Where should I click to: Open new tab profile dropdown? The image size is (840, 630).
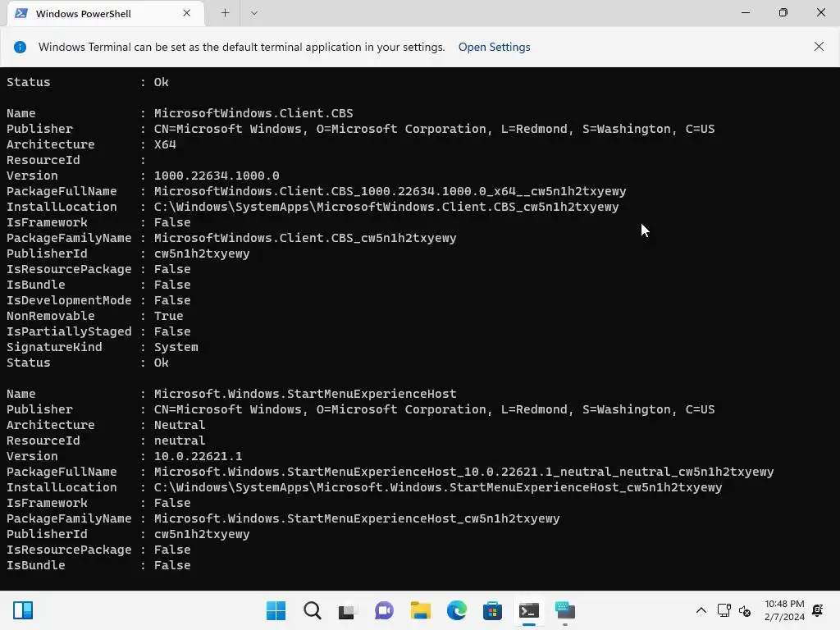point(254,13)
